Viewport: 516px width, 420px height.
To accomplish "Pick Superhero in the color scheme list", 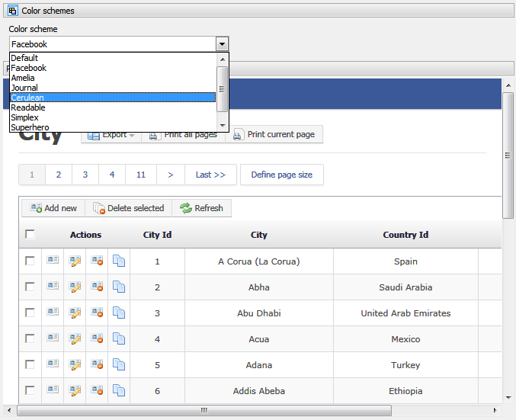I will tap(113, 127).
